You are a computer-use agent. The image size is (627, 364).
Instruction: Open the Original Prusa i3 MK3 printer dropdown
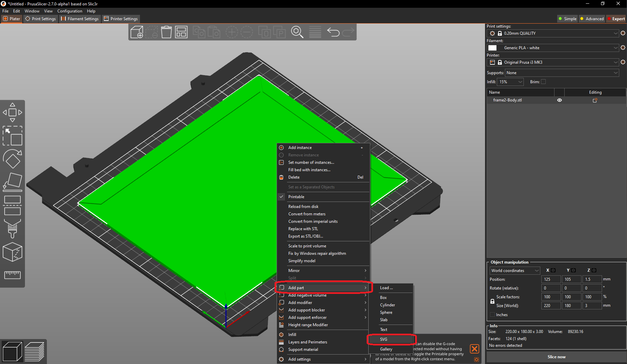pos(553,62)
